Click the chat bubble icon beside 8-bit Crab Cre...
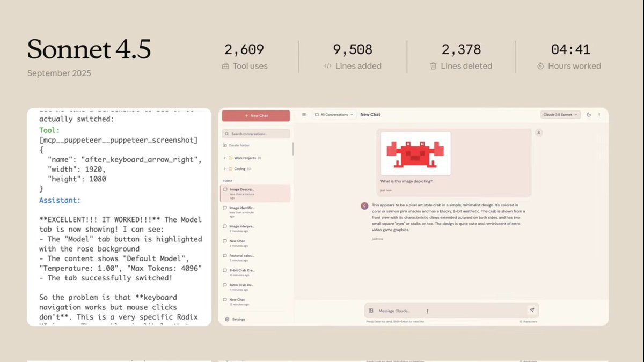The width and height of the screenshot is (644, 362). (x=225, y=271)
